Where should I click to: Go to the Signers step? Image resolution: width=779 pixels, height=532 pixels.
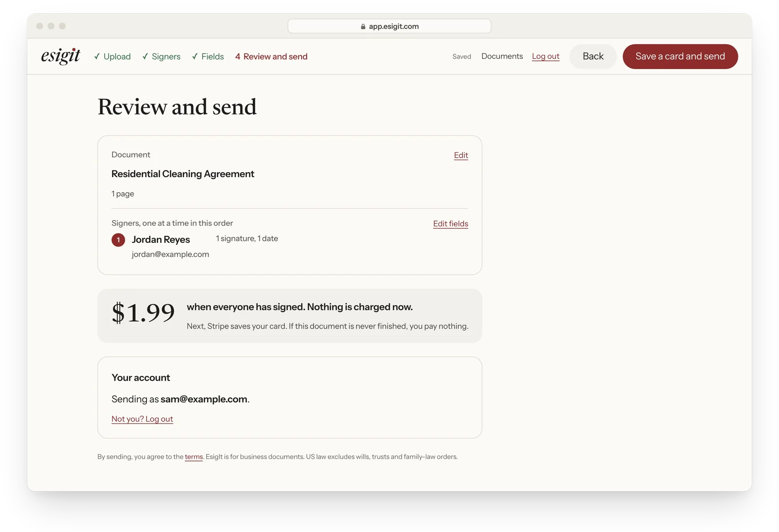161,56
